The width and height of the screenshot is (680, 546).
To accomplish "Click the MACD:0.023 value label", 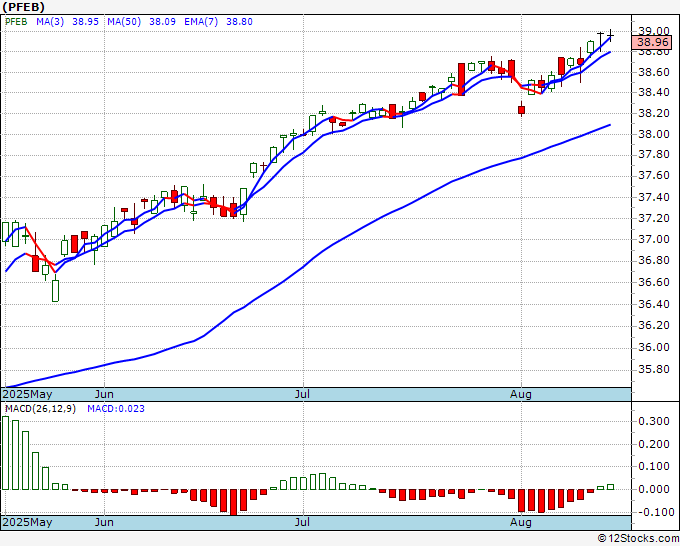I will 116,409.
